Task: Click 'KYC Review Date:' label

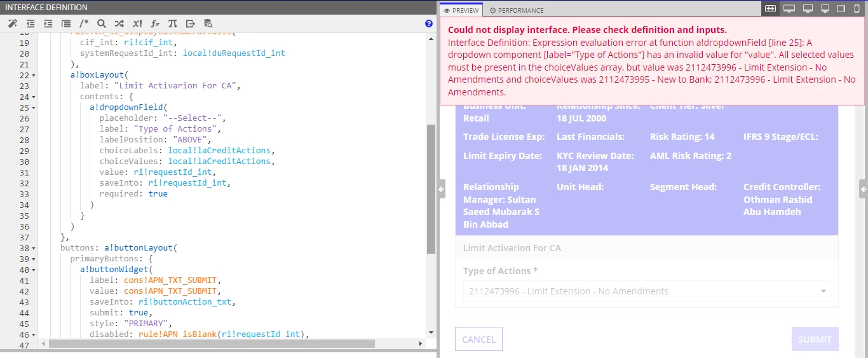Action: [x=595, y=156]
